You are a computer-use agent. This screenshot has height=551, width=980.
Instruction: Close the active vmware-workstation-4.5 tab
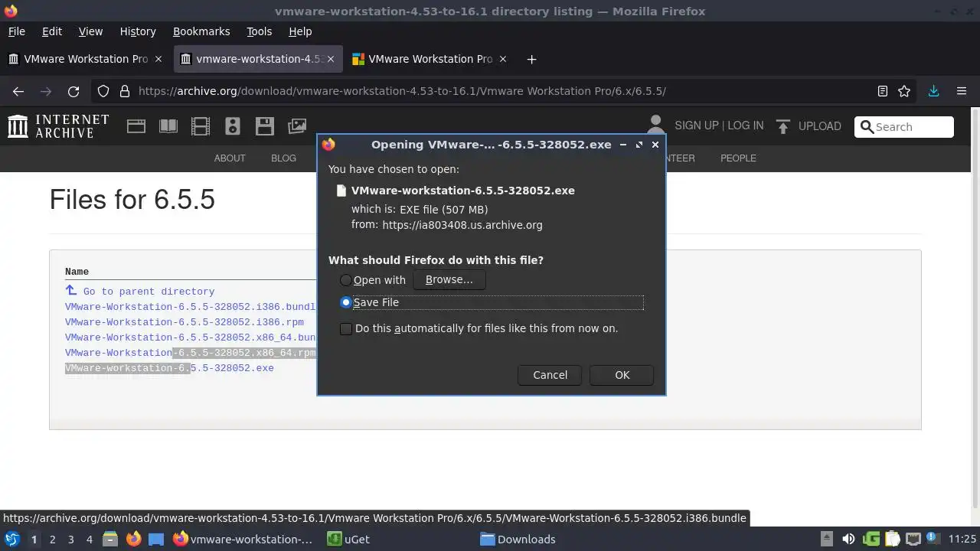(x=331, y=59)
